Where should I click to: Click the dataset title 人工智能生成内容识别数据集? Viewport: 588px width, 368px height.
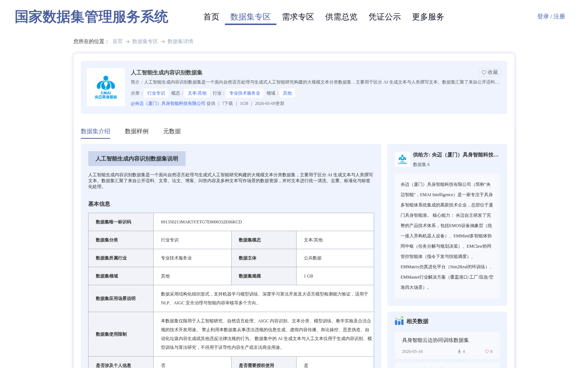(x=166, y=72)
